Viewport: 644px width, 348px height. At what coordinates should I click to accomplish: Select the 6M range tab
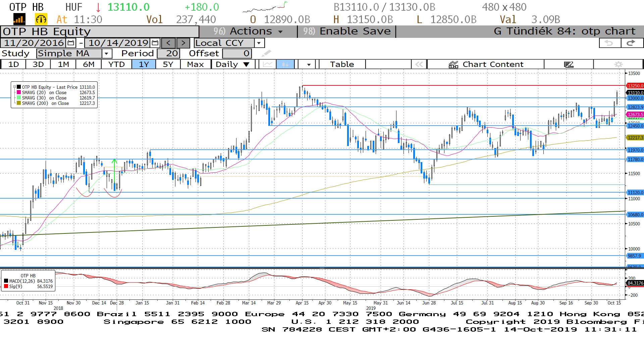point(89,64)
